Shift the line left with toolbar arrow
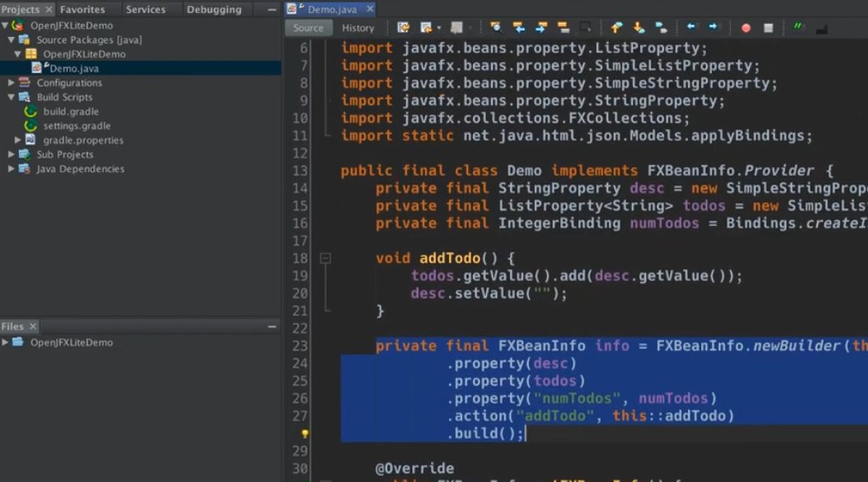Image resolution: width=868 pixels, height=482 pixels. click(691, 27)
